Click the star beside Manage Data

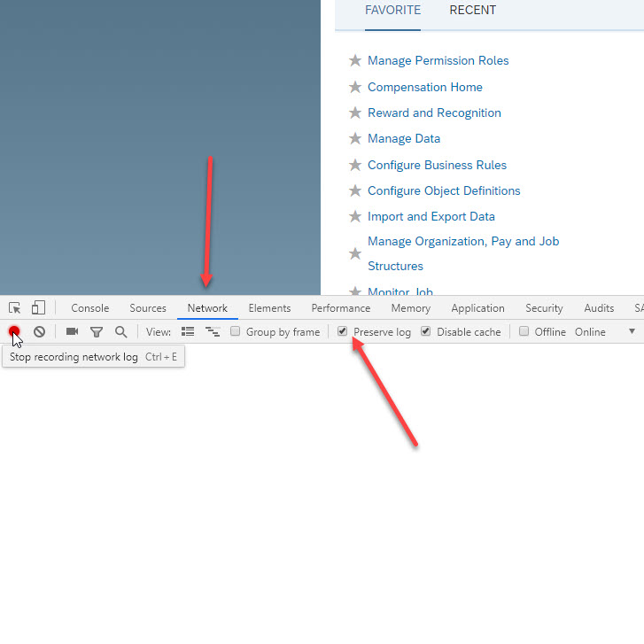point(355,138)
